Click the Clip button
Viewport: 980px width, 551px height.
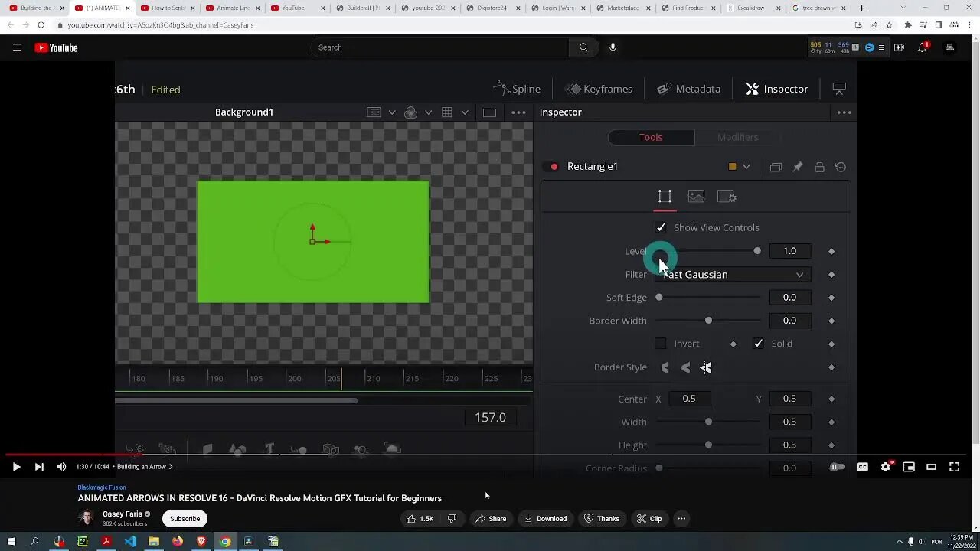[649, 518]
